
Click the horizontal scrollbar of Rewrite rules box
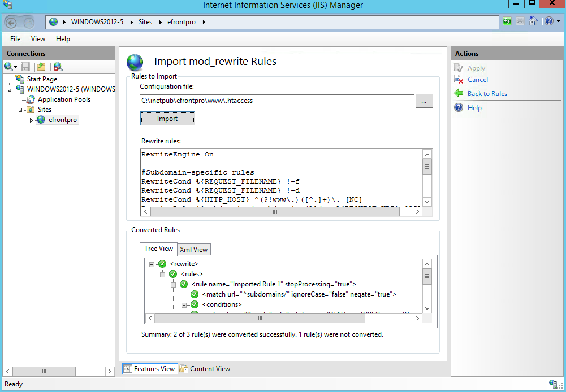pos(275,212)
